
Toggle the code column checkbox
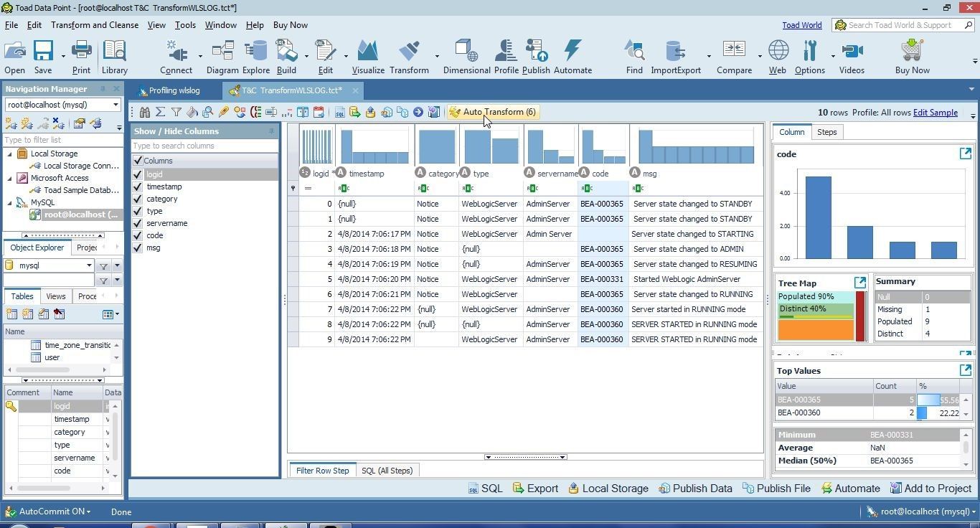[x=138, y=235]
